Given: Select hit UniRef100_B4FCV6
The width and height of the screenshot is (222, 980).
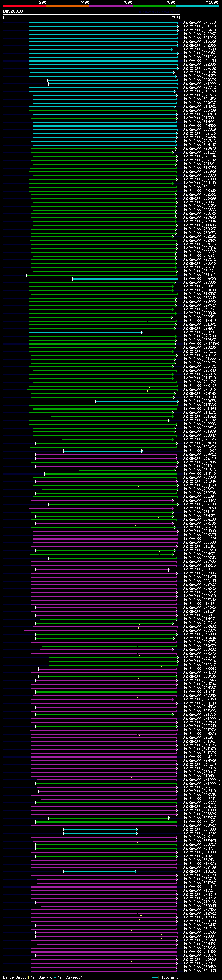Looking at the screenshot, I should [199, 439].
